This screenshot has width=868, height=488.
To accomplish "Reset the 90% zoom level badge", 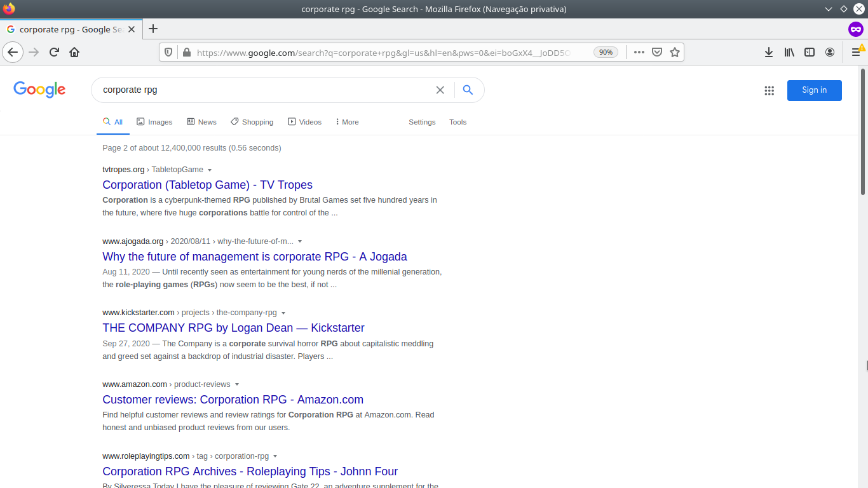I will point(606,52).
